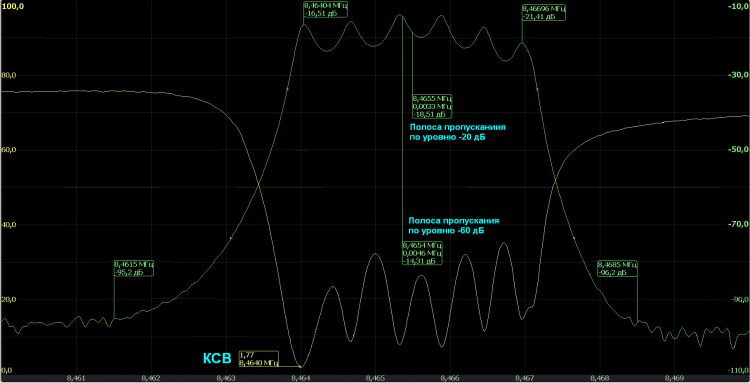This screenshot has height=383, width=750.
Task: Click the yellow 1,77 SWR marker box
Action: (x=258, y=359)
